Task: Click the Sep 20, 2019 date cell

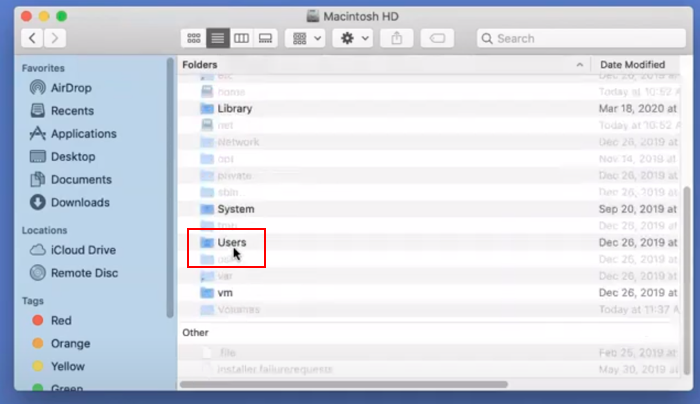Action: click(x=638, y=209)
